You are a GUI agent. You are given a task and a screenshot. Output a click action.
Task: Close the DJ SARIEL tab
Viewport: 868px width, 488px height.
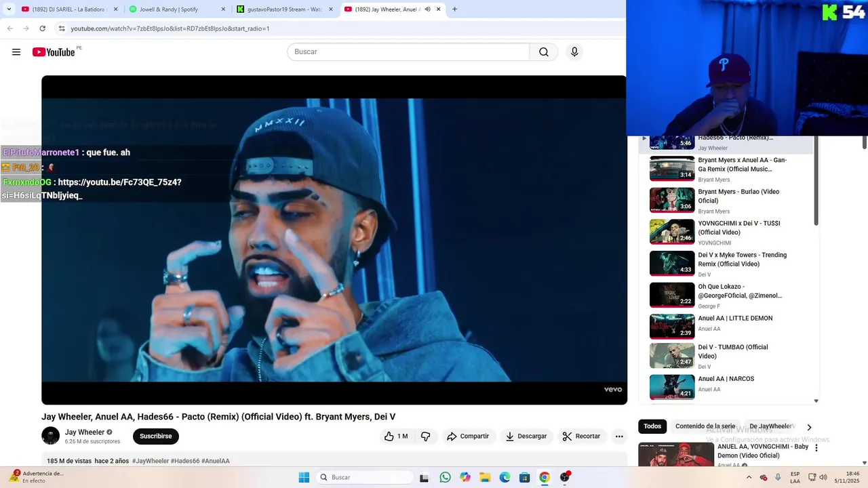115,9
